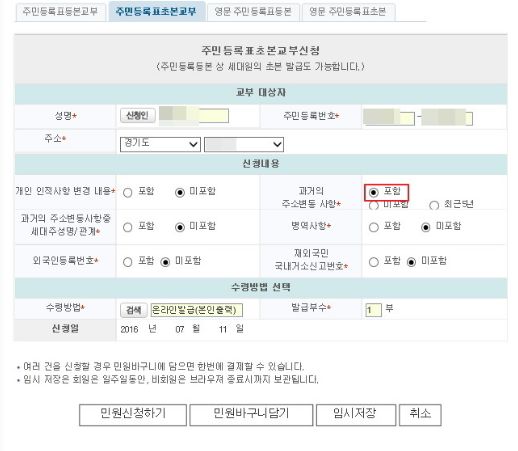Viewport: 518px width, 451px height.
Task: Select 미포함 for 과거의 주소변동 사항
Action: point(374,205)
